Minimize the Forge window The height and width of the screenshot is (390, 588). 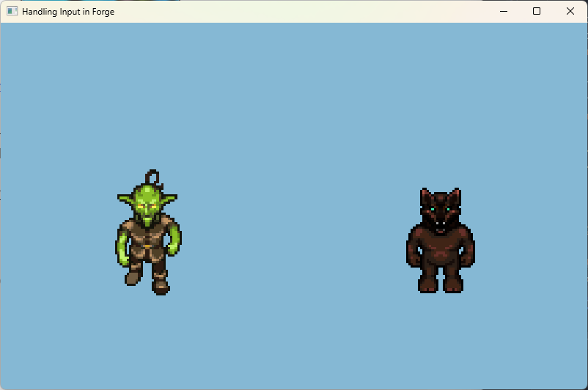503,12
